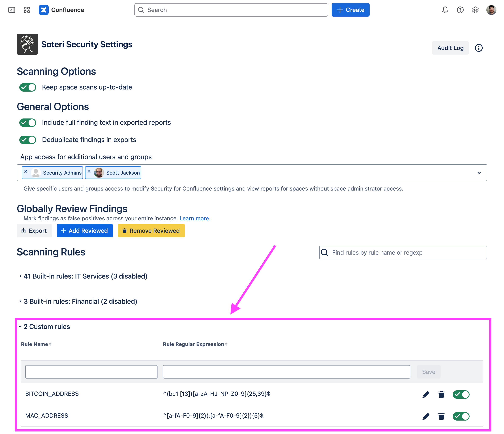Edit the BITCOIN_ADDRESS rule with pencil icon
The image size is (504, 434).
click(426, 394)
